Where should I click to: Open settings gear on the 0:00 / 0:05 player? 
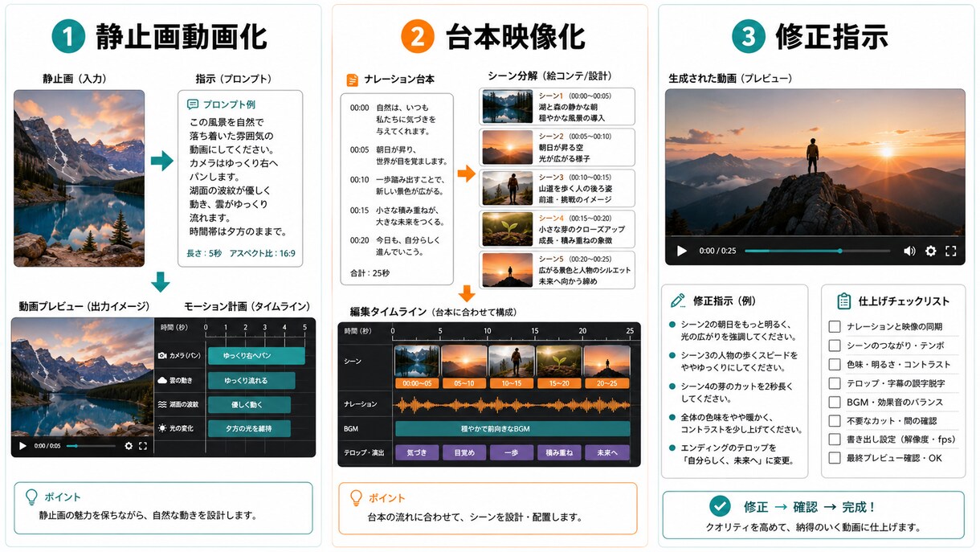(x=129, y=445)
